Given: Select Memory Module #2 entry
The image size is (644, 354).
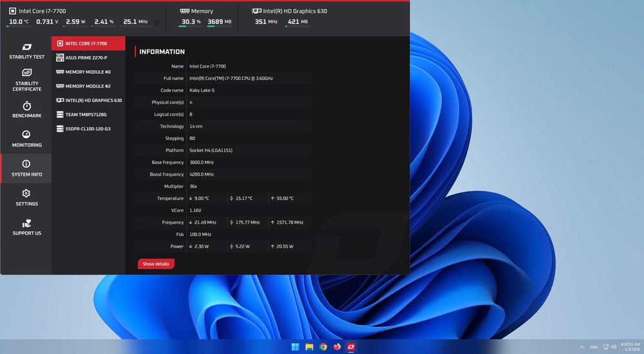Looking at the screenshot, I should tap(88, 86).
